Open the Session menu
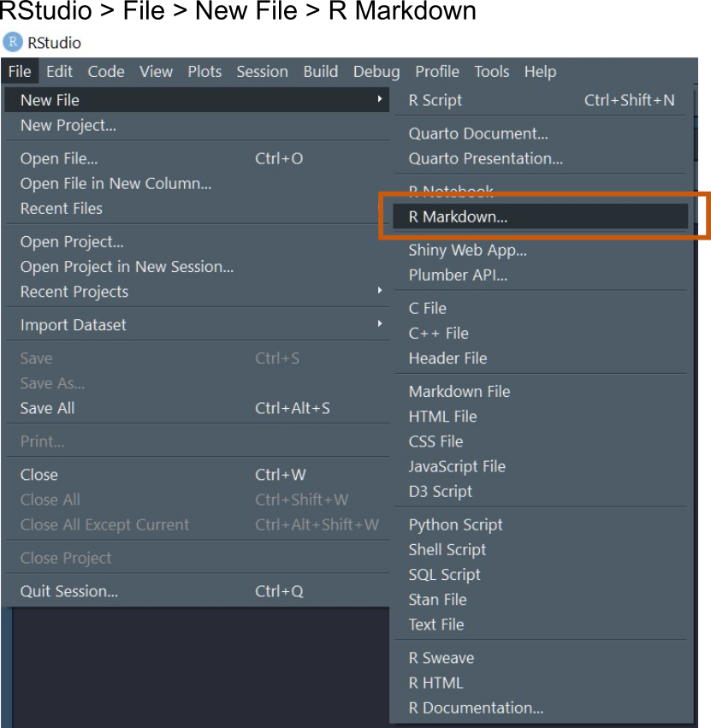711x728 pixels. 262,72
